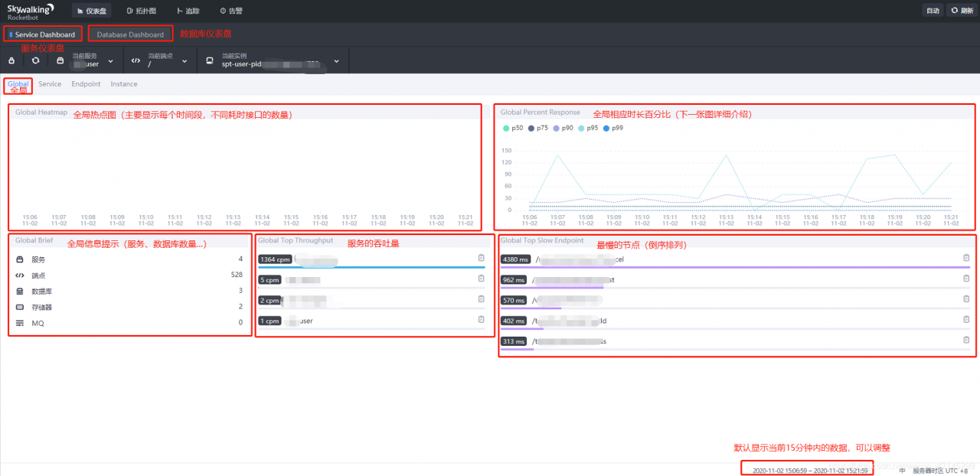Click the 数据库 icon in Global Brief

click(x=20, y=291)
